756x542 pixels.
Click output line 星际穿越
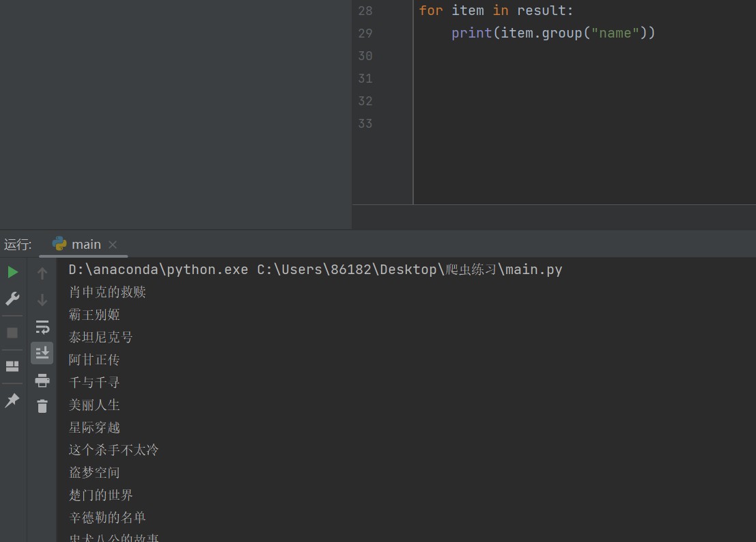[x=94, y=427]
